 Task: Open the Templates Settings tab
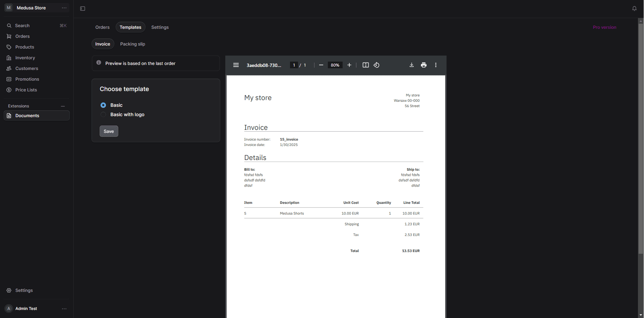160,27
